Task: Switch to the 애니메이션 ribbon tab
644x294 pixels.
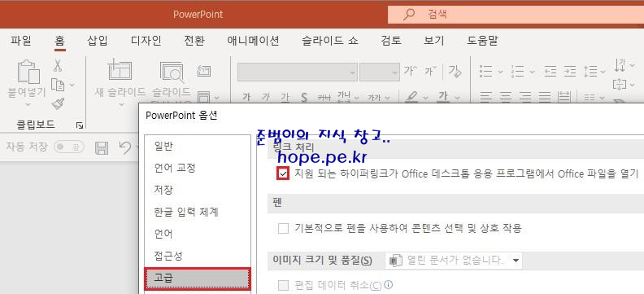Action: click(x=253, y=40)
